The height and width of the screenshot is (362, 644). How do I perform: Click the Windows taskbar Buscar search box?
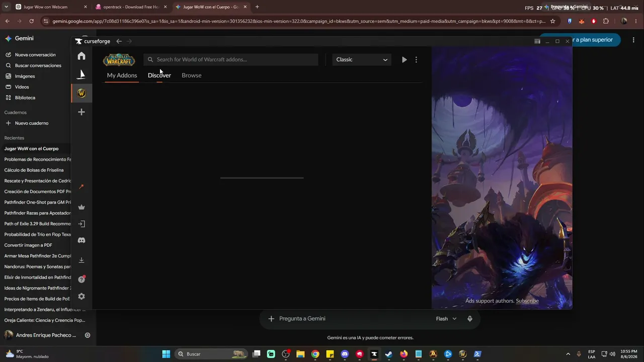coord(211,354)
